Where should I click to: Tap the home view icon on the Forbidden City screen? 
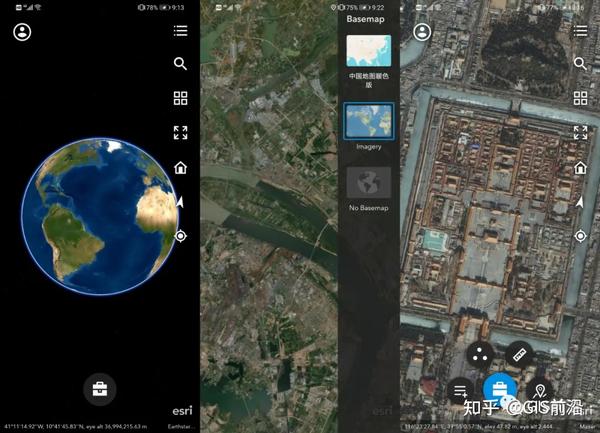coord(580,168)
